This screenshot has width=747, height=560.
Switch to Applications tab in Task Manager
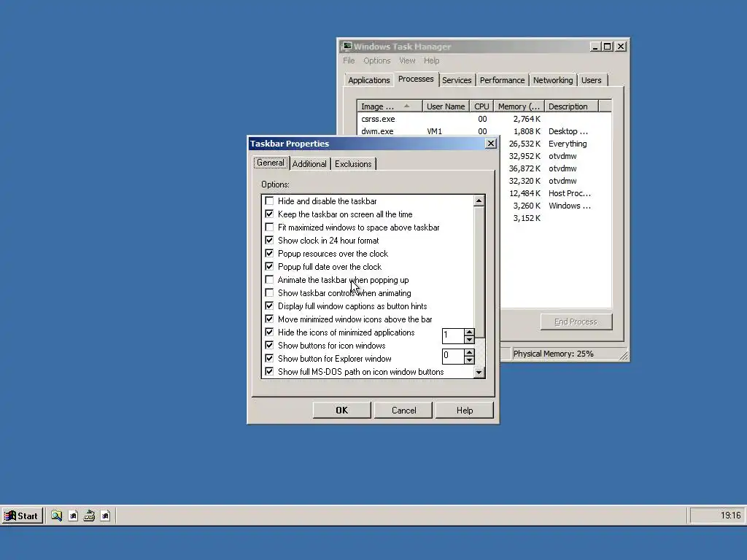(368, 80)
